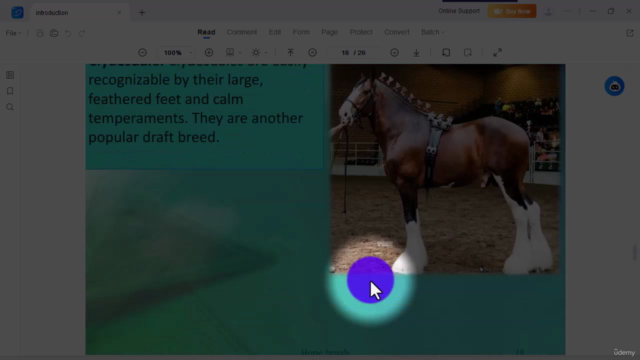Expand the page display mode arrow
The height and width of the screenshot is (360, 640).
(x=240, y=53)
